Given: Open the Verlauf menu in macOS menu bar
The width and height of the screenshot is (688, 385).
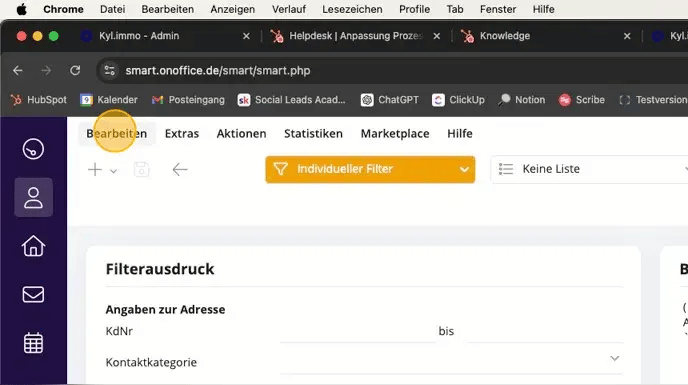Looking at the screenshot, I should [289, 9].
